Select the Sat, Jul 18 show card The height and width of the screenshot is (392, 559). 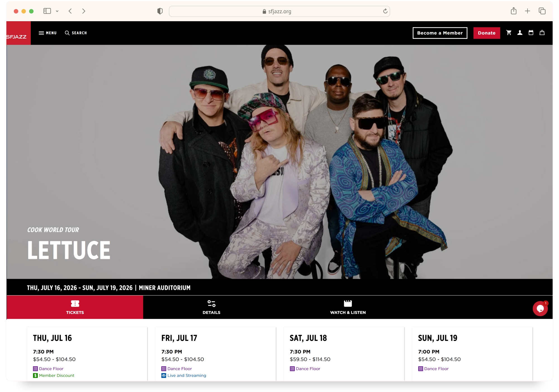coord(344,354)
